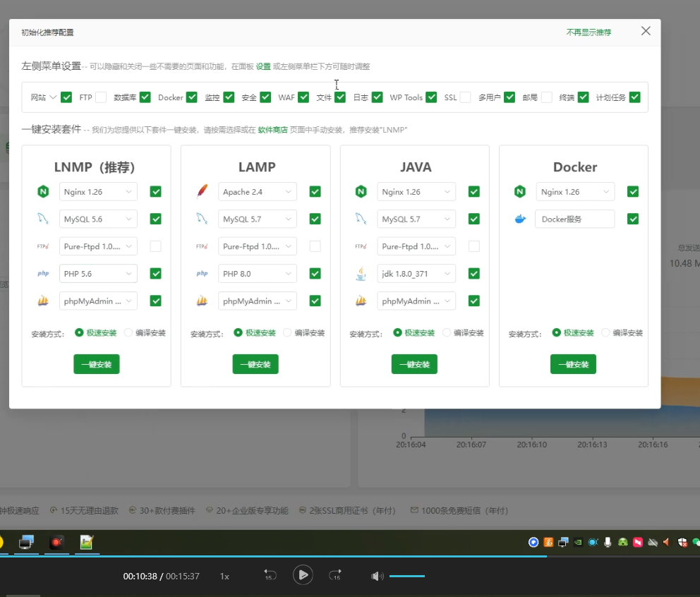Expand the 网站 menu dropdown arrow

pos(53,97)
